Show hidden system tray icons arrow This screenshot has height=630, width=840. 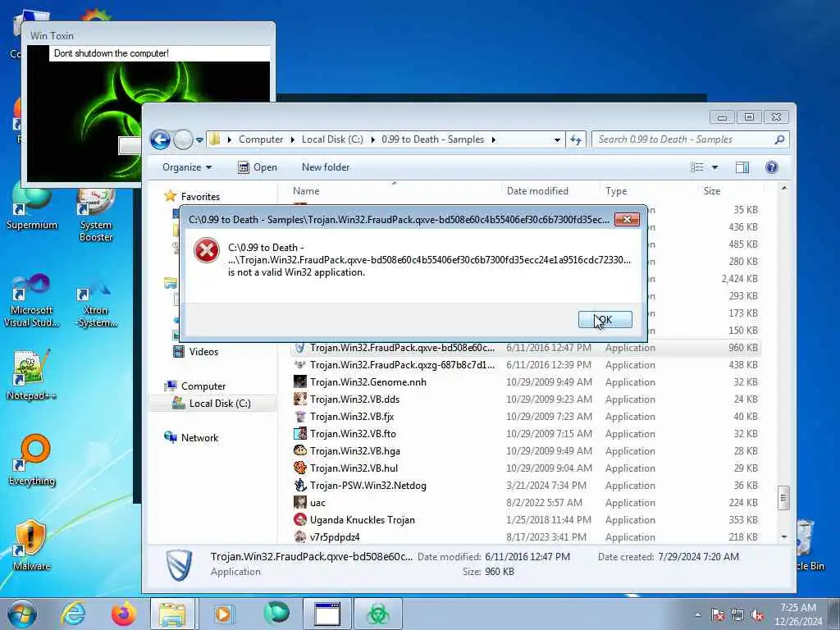697,615
